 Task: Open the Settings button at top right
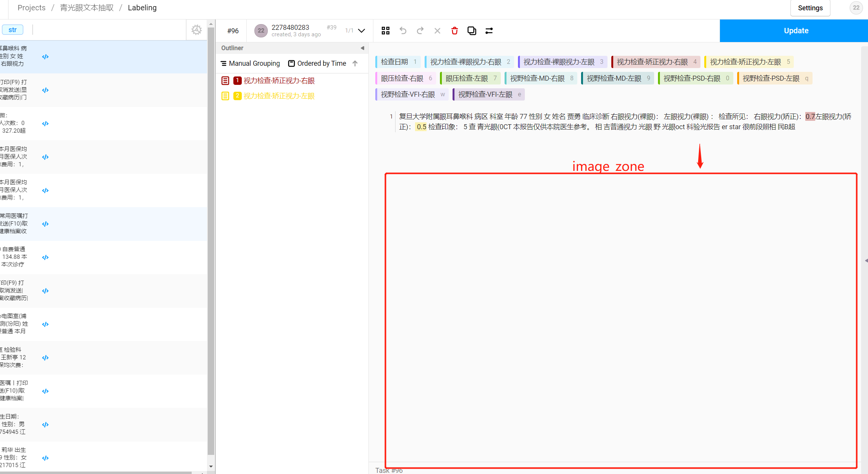810,8
